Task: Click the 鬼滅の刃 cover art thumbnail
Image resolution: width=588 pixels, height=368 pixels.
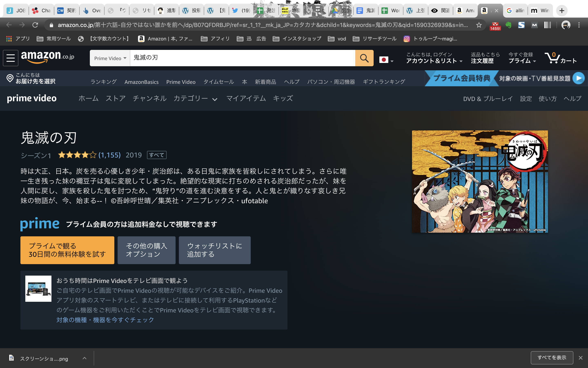Action: coord(480,182)
